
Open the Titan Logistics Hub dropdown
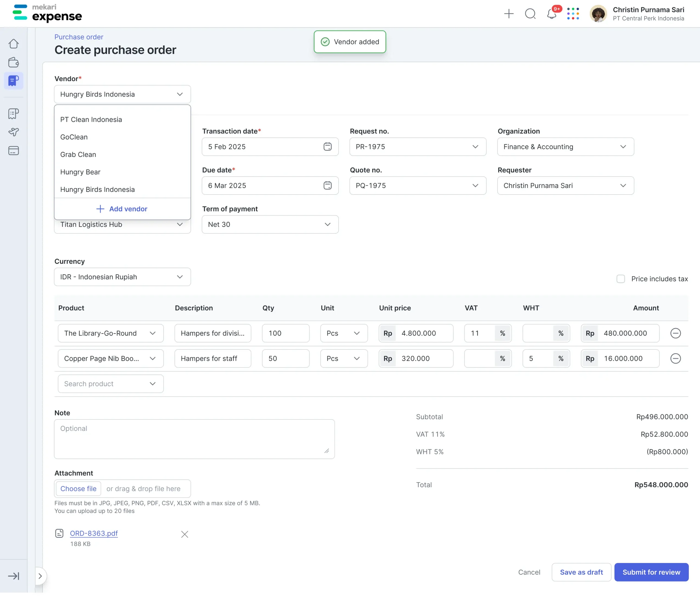tap(122, 225)
